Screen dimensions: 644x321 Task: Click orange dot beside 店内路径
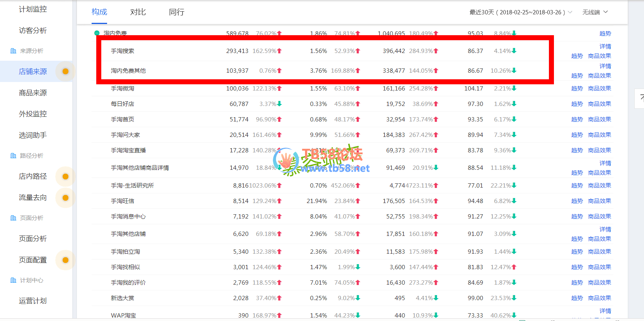65,176
